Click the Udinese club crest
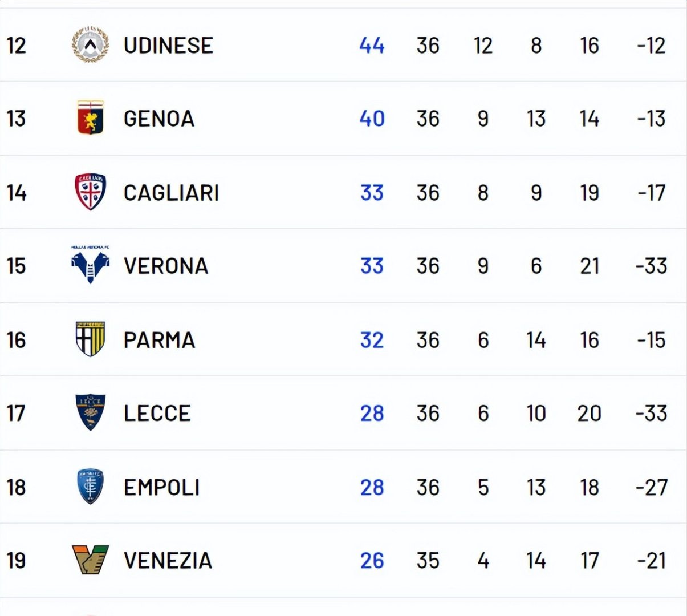Viewport: 687px width, 616px height. click(90, 44)
